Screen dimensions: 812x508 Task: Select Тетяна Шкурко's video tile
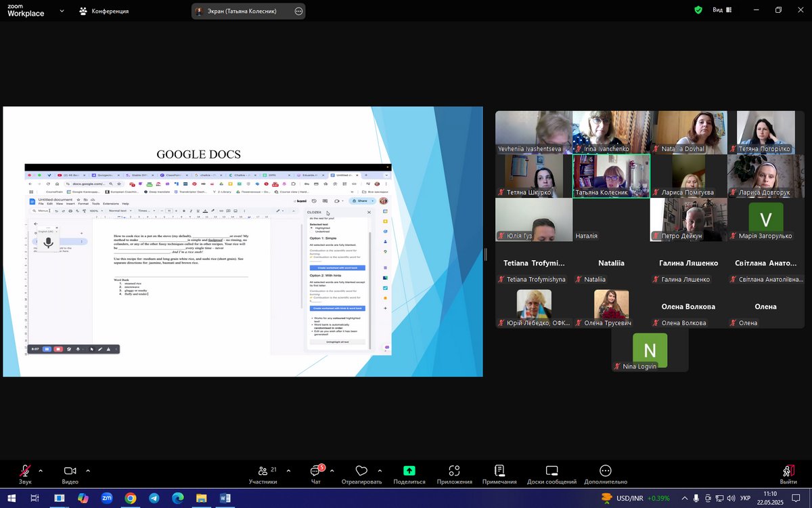pos(534,176)
